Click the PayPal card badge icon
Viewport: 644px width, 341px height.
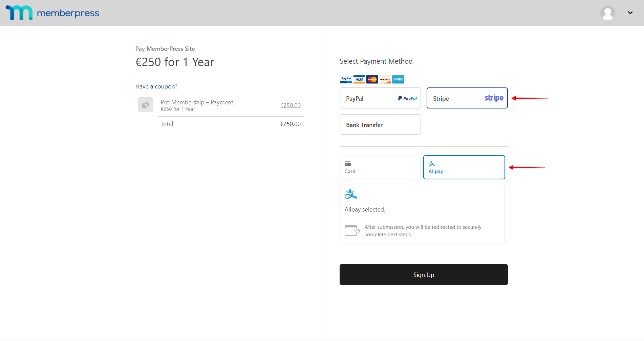346,79
